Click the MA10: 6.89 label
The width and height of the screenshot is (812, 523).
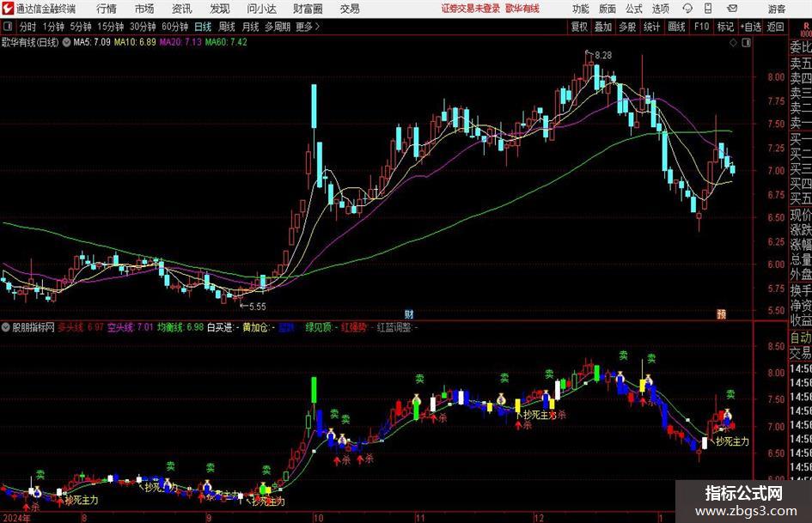pyautogui.click(x=135, y=42)
